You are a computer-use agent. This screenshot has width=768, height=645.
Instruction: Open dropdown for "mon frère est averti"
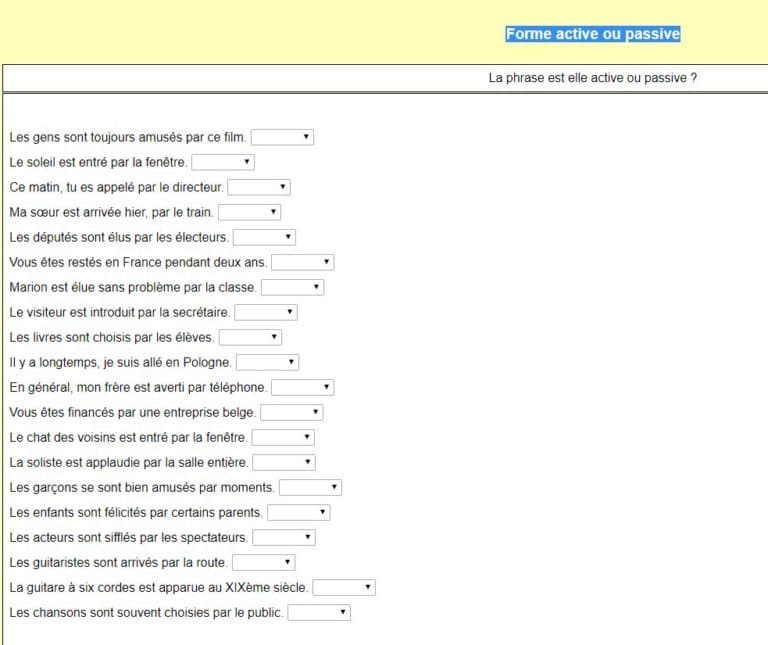click(x=302, y=387)
